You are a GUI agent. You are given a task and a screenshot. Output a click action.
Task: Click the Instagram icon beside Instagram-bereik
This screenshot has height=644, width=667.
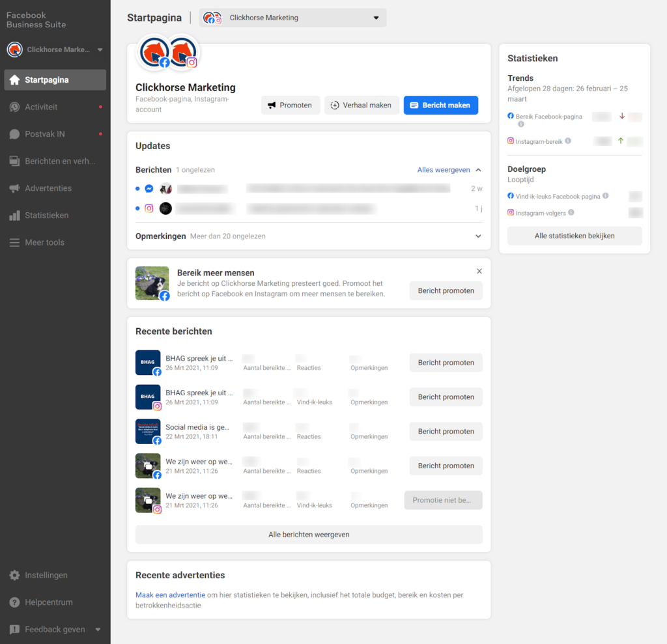[511, 141]
